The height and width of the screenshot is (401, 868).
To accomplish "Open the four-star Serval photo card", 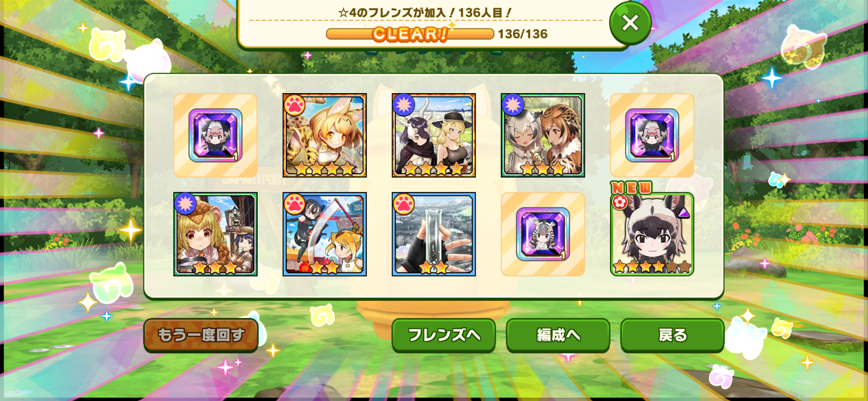I will pyautogui.click(x=324, y=135).
